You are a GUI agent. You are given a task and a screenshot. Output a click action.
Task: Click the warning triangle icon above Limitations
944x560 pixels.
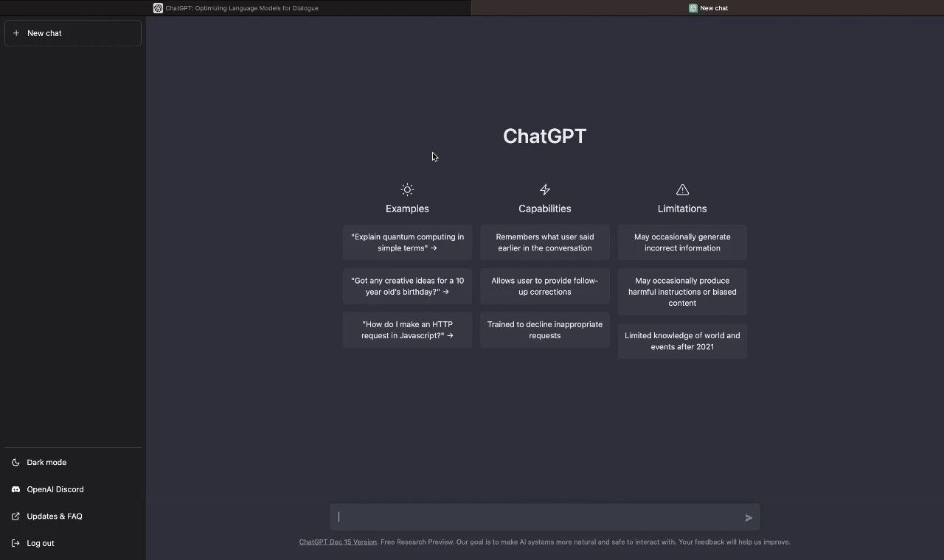pyautogui.click(x=682, y=189)
